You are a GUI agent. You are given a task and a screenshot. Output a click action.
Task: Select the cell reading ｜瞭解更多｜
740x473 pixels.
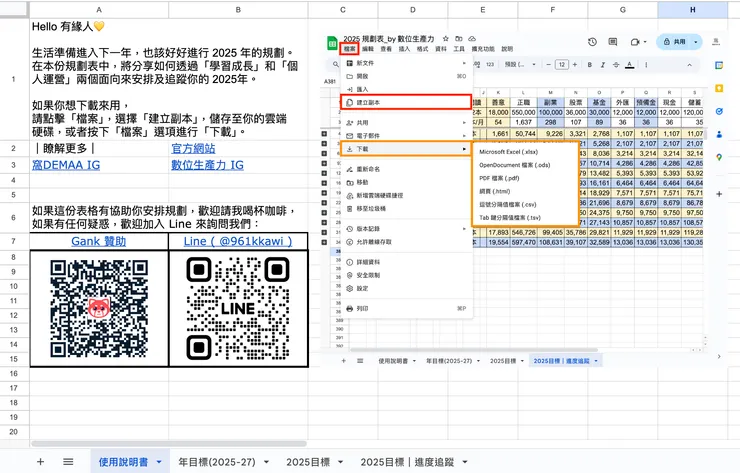(99, 149)
